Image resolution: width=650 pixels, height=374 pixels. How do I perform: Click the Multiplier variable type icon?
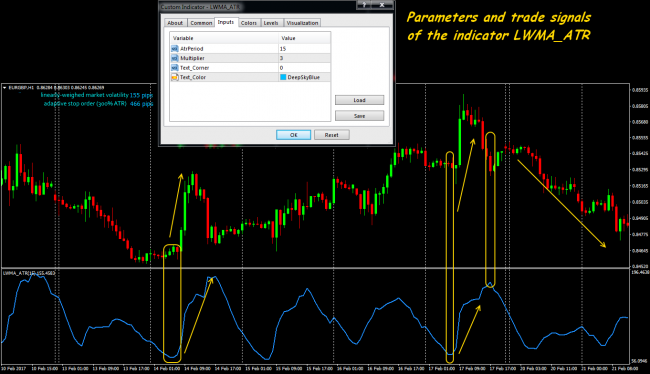coord(175,58)
